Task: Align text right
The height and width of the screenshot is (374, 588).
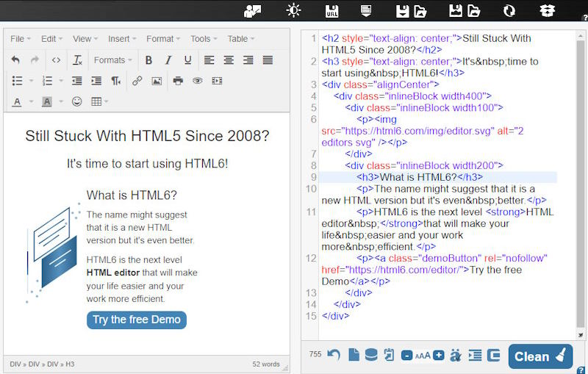Action: (x=248, y=60)
